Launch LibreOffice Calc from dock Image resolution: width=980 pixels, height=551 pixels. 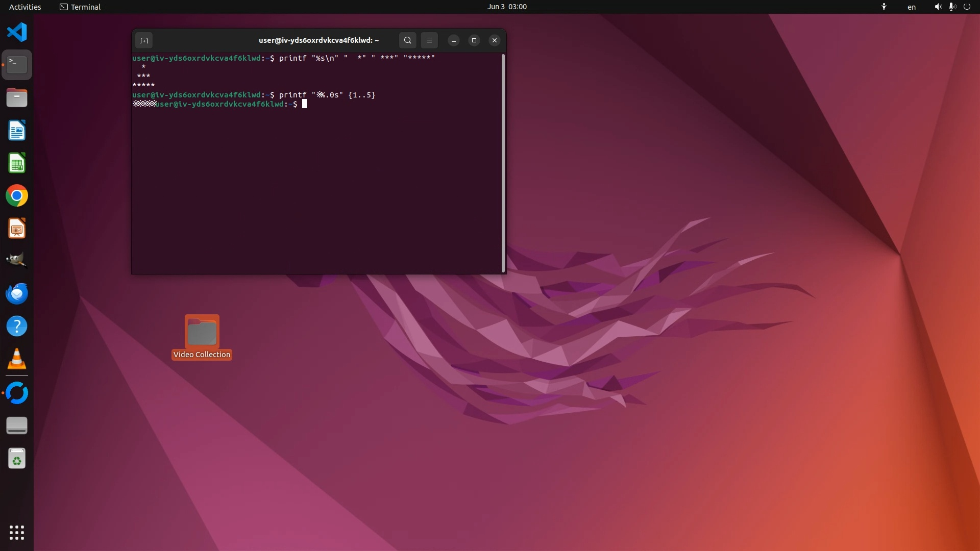[17, 163]
